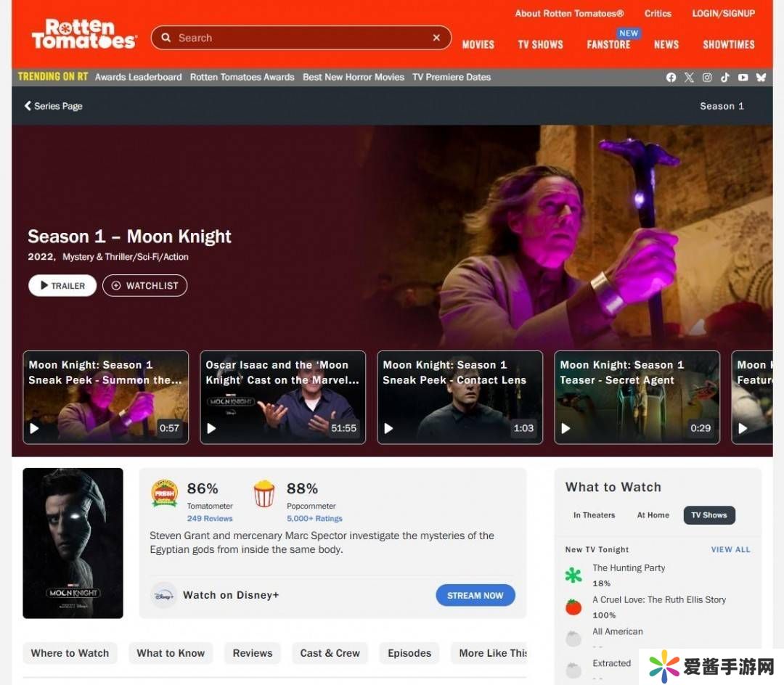Switch to the At Home option
This screenshot has height=685, width=784.
[653, 515]
